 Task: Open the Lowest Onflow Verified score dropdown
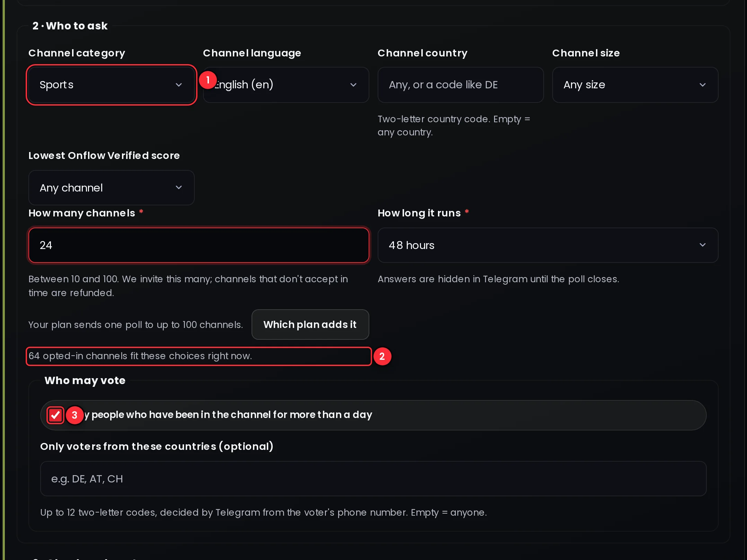111,188
